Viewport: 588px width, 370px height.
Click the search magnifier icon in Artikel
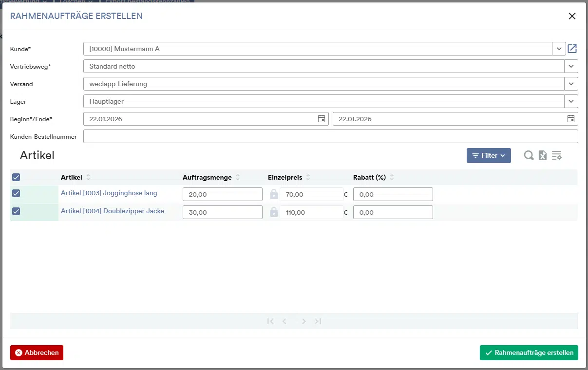tap(529, 155)
